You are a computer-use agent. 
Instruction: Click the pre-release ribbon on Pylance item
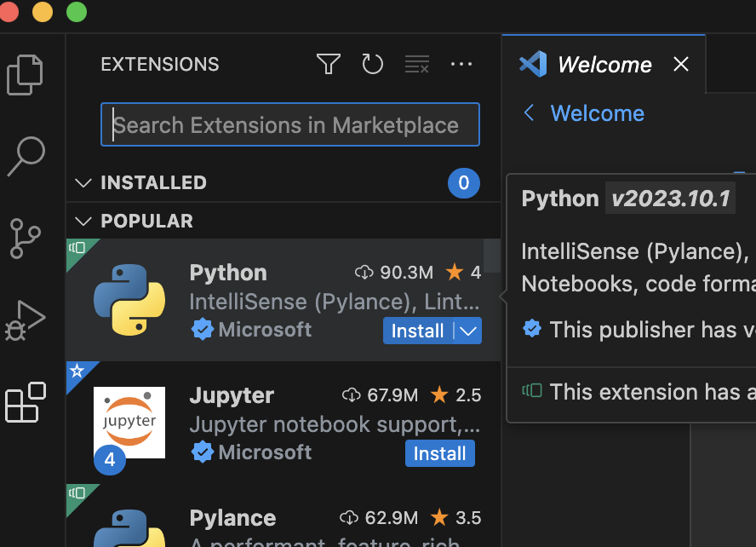coord(77,495)
